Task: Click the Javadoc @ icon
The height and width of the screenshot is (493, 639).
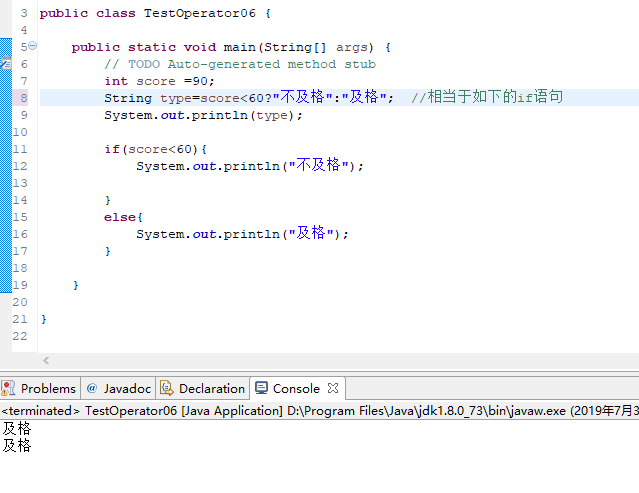Action: pos(92,388)
